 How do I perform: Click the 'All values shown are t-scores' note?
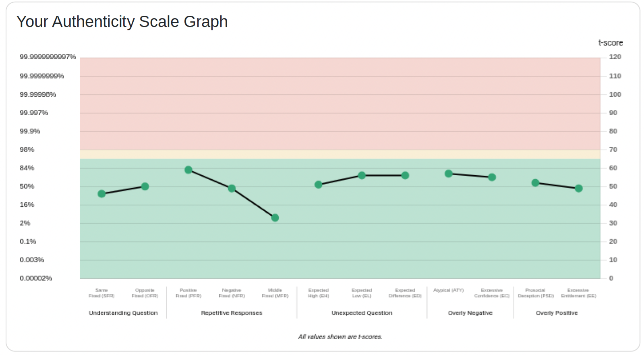coord(340,337)
